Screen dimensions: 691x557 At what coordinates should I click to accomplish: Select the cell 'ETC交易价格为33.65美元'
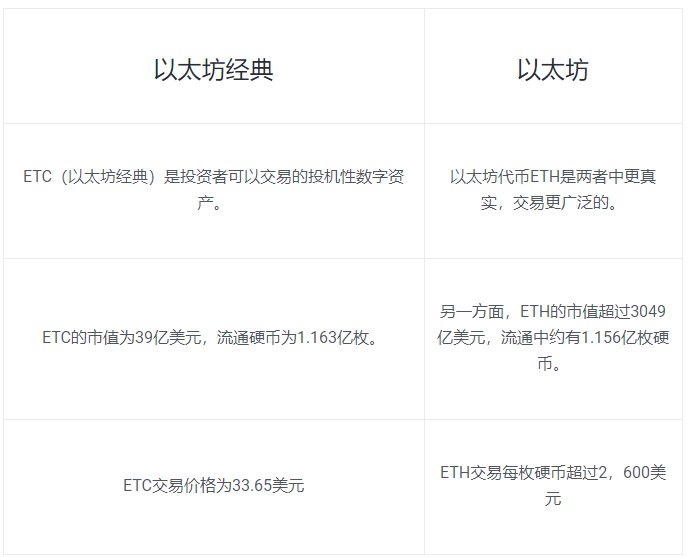pos(214,486)
